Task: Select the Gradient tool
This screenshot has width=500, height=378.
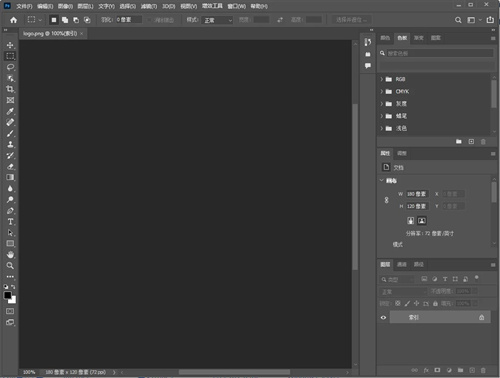Action: [x=10, y=177]
